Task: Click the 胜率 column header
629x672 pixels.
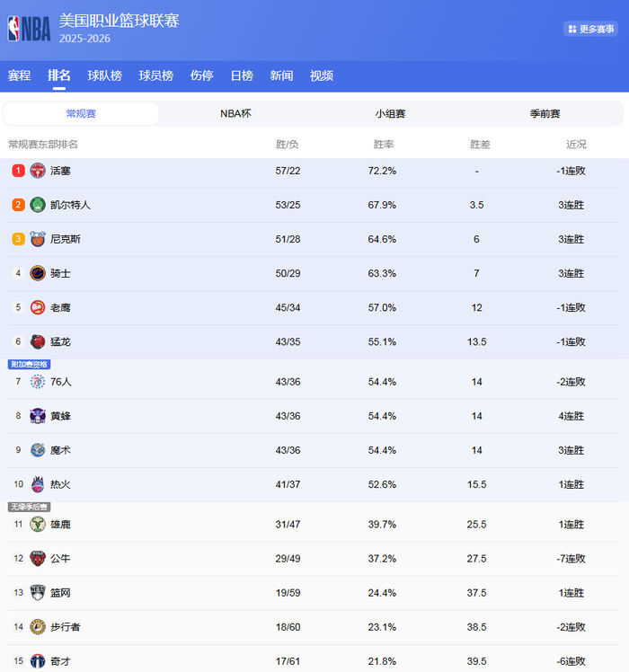Action: 384,145
